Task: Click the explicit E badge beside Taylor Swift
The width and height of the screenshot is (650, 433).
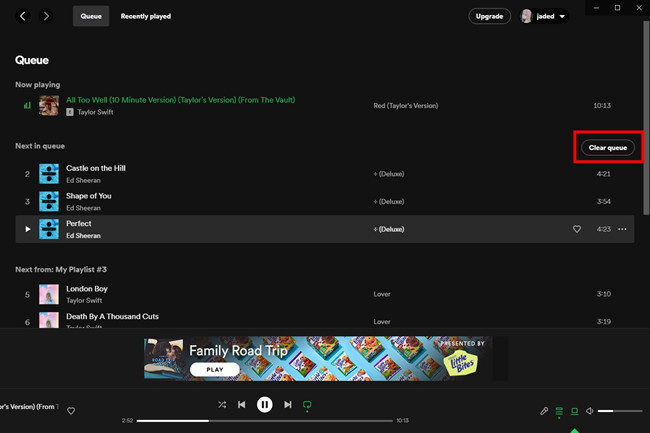Action: [x=70, y=112]
